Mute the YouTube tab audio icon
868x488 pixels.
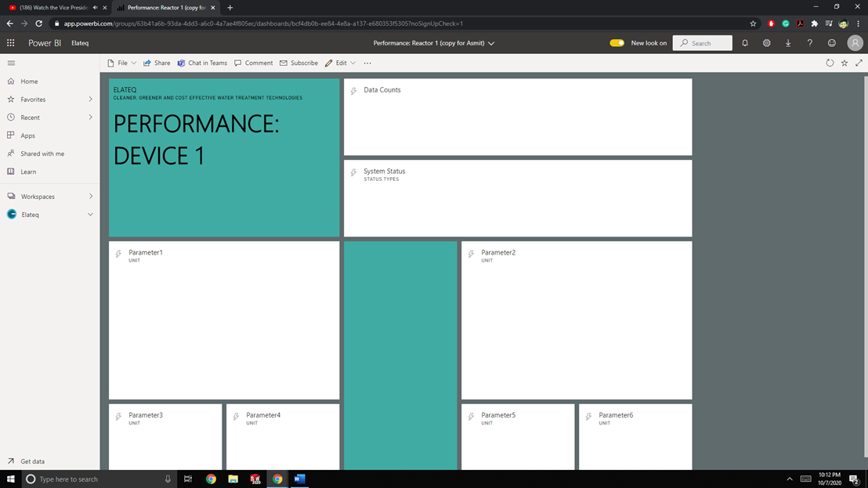(x=96, y=8)
